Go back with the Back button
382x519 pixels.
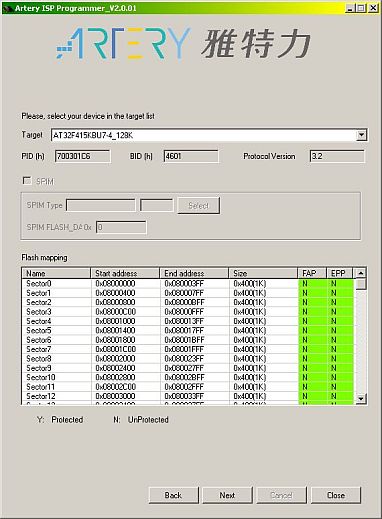coord(173,495)
